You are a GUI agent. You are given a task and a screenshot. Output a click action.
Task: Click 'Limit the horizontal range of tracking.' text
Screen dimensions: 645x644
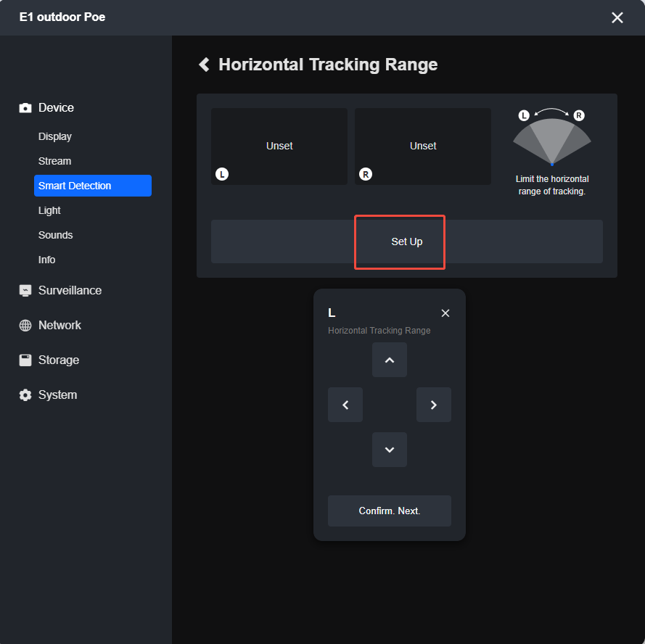(x=551, y=185)
